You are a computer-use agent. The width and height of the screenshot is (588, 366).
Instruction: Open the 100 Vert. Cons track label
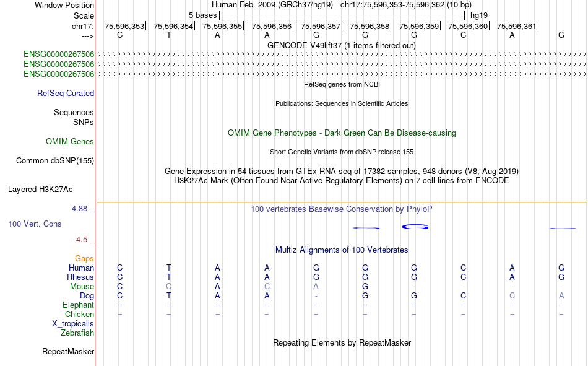[35, 224]
